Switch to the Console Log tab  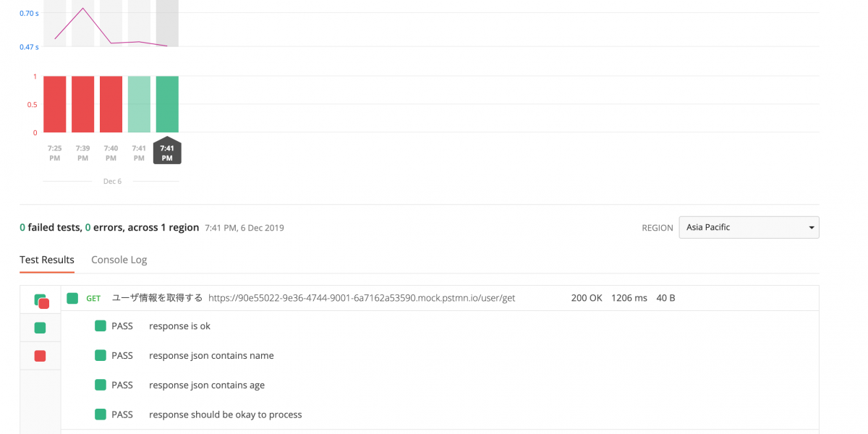[x=119, y=260]
